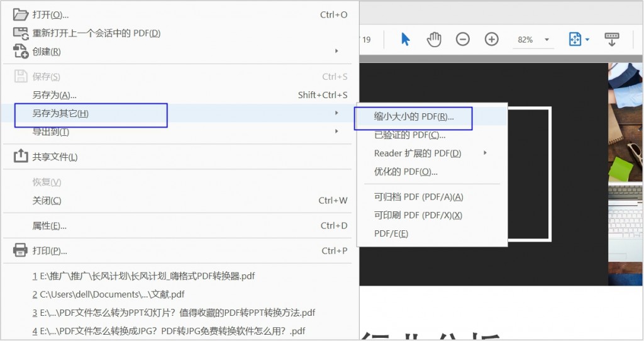Viewport: 644px width, 341px height.
Task: Click the Open folder icon
Action: point(21,14)
